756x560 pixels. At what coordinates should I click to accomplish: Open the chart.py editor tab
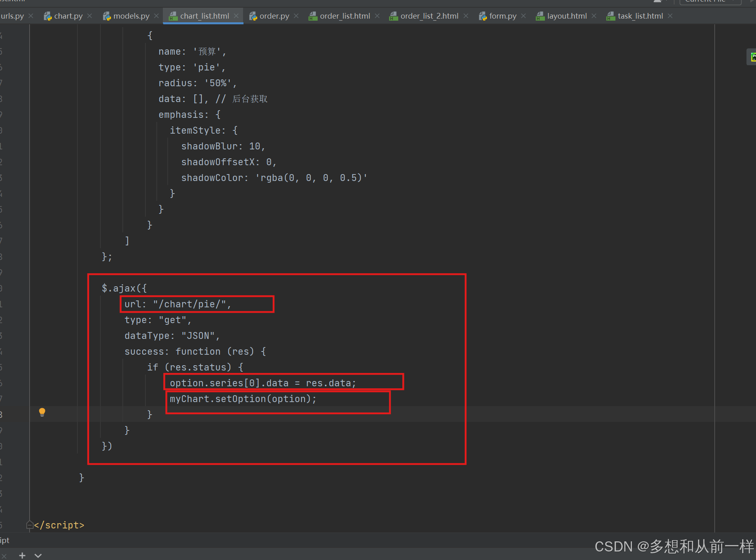point(68,16)
